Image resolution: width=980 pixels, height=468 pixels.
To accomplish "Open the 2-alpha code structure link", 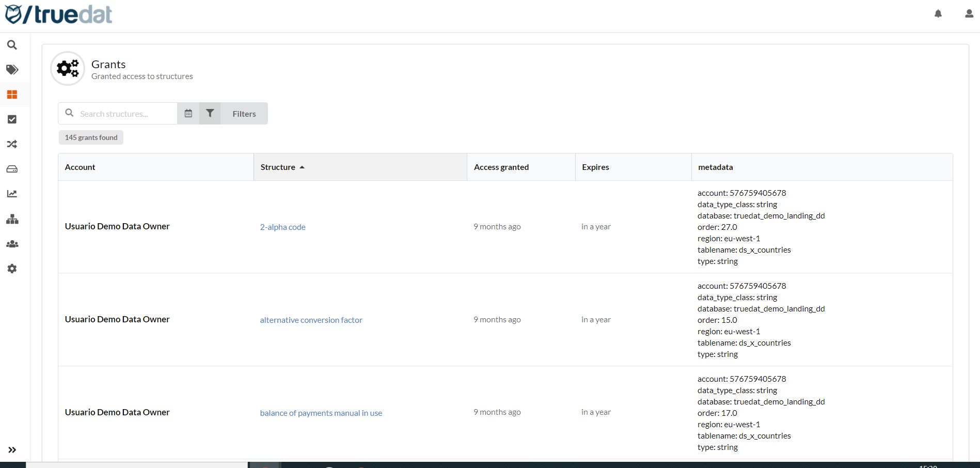I will point(282,227).
